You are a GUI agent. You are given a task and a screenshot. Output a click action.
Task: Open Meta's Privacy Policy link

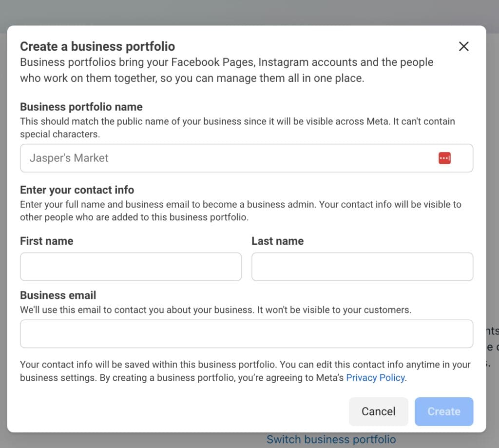[375, 378]
